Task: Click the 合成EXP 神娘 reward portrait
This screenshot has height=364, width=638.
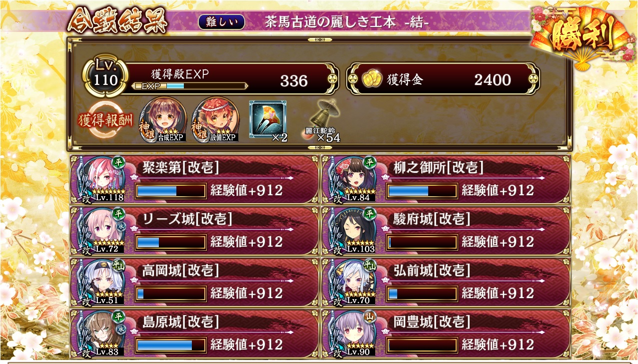Action: coord(163,120)
